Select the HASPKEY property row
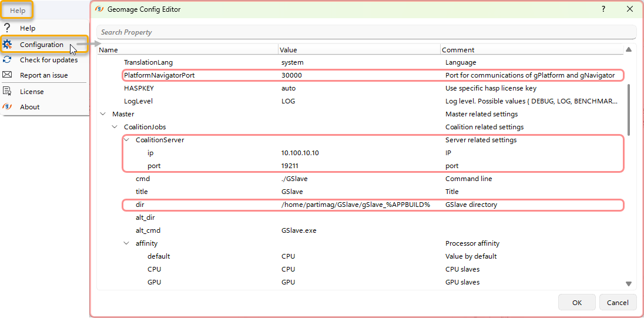The image size is (644, 318). coord(361,88)
